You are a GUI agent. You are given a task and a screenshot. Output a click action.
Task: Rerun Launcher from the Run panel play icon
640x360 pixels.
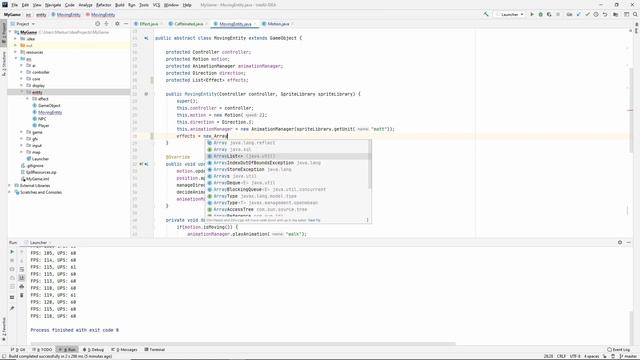tap(12, 252)
